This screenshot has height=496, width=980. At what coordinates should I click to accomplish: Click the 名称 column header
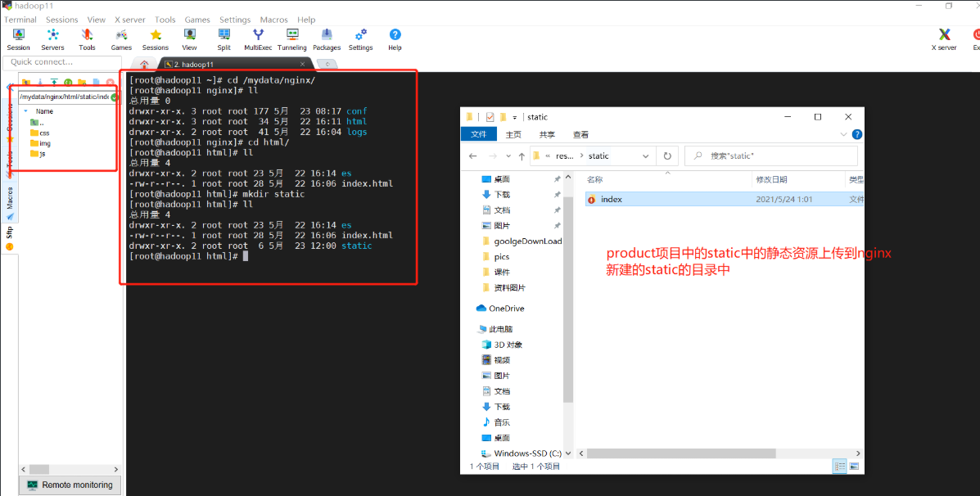coord(594,179)
